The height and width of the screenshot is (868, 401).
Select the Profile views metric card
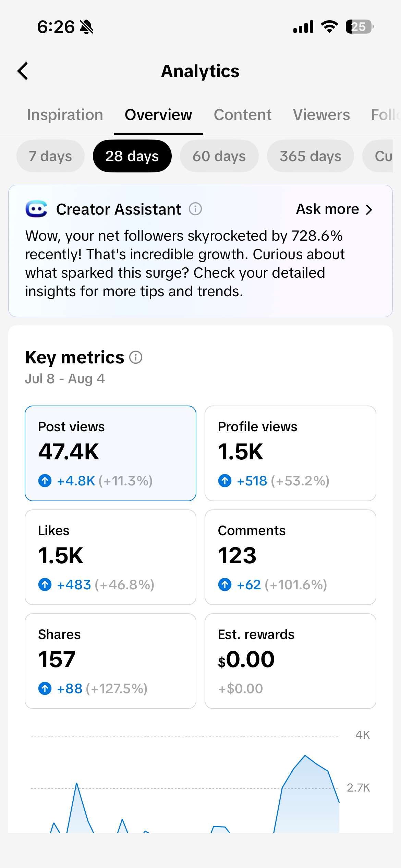290,453
